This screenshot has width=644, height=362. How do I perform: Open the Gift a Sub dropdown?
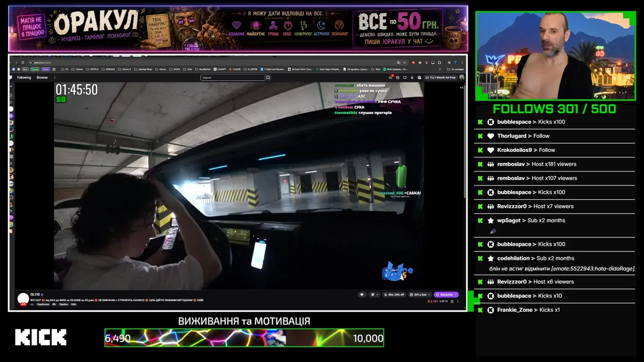420,295
